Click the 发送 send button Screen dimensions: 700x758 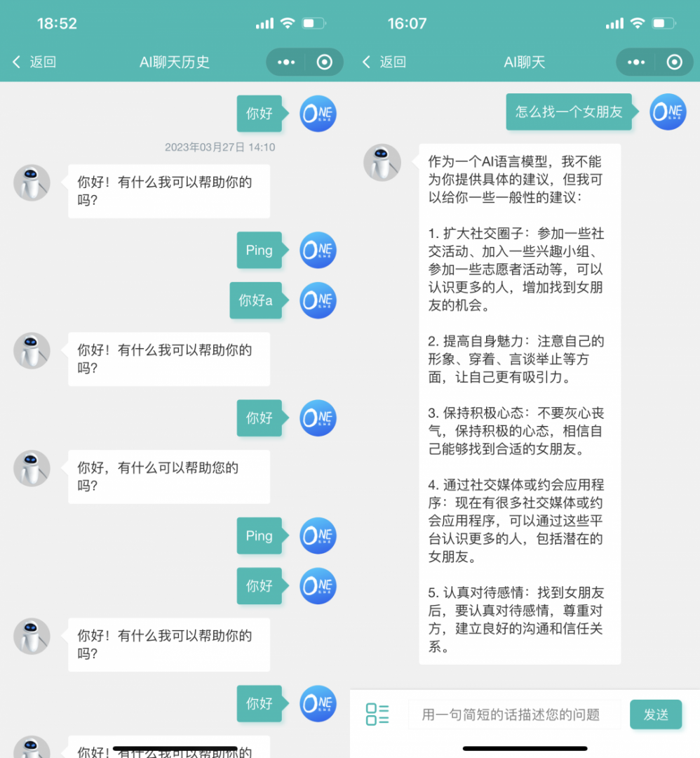[x=655, y=714]
